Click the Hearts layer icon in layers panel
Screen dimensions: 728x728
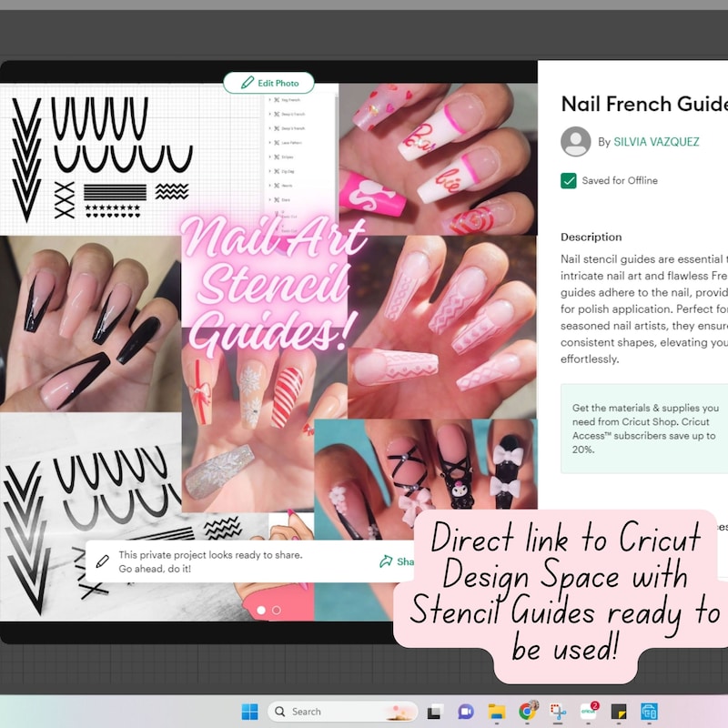[277, 186]
